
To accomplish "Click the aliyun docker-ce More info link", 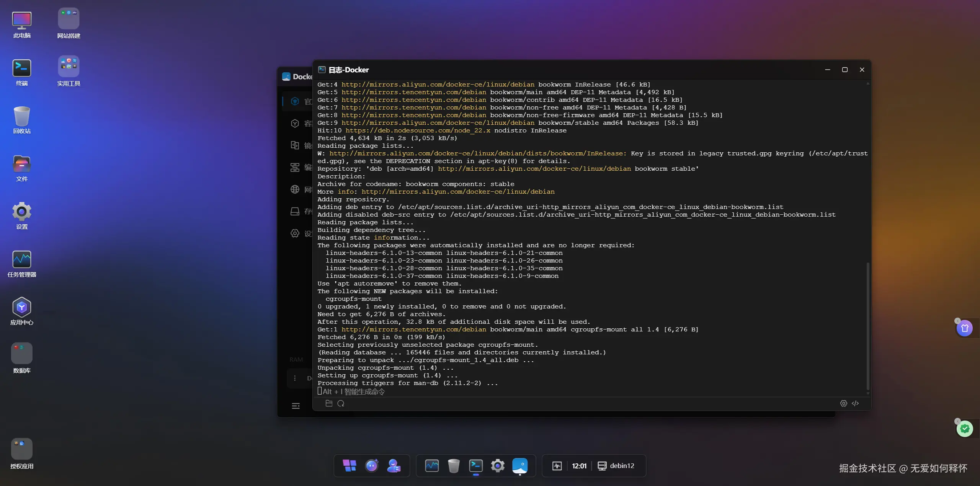I will (x=458, y=192).
